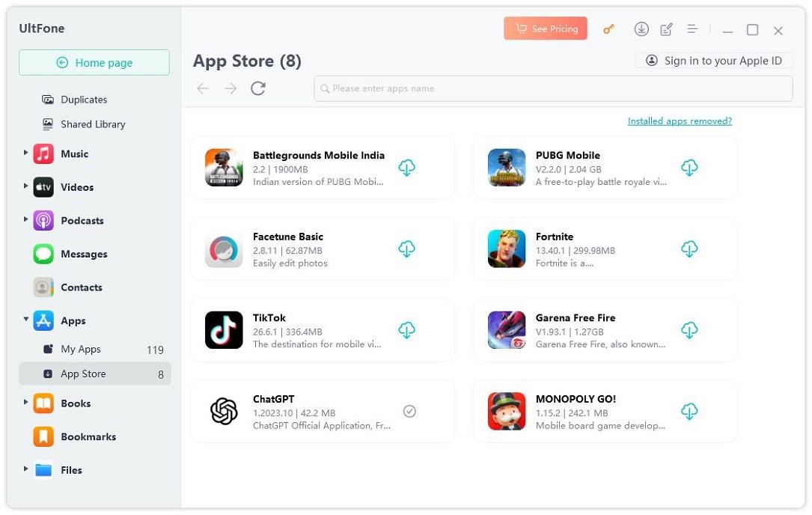Click the TikTok download cloud icon
The image size is (812, 515).
point(406,330)
